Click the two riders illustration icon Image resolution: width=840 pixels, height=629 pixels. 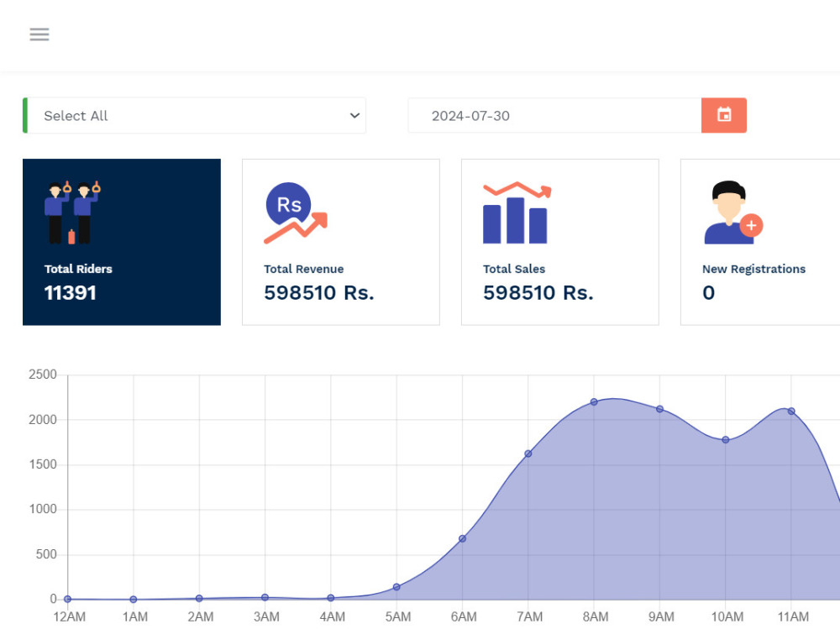[x=72, y=212]
